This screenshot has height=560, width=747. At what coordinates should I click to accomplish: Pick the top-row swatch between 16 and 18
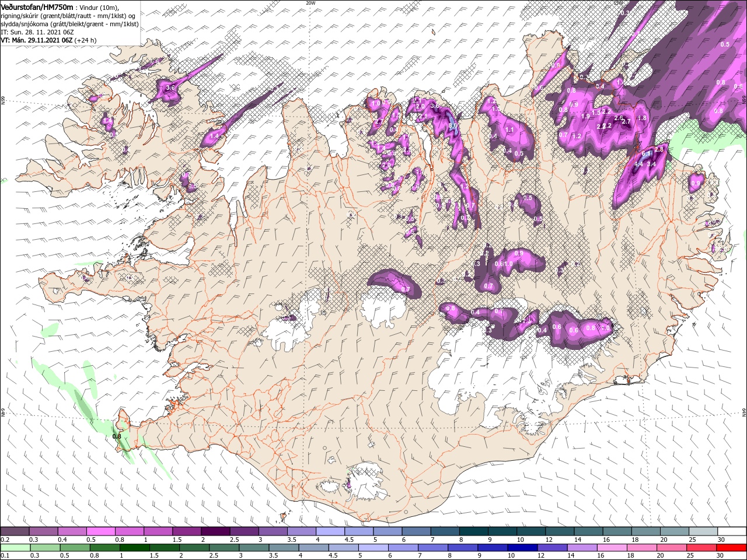(x=617, y=531)
